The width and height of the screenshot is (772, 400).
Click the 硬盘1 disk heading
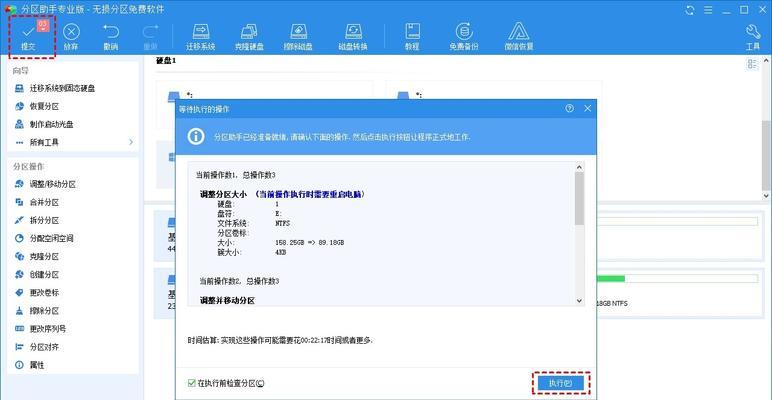pyautogui.click(x=165, y=60)
